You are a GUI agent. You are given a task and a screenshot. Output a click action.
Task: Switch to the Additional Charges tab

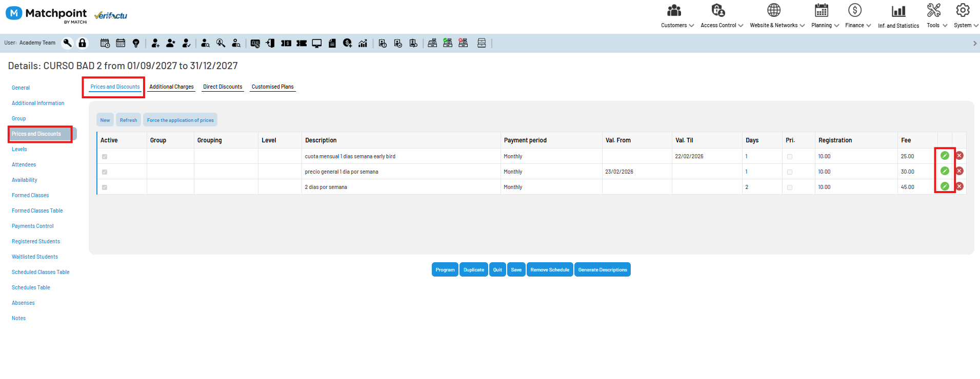171,87
